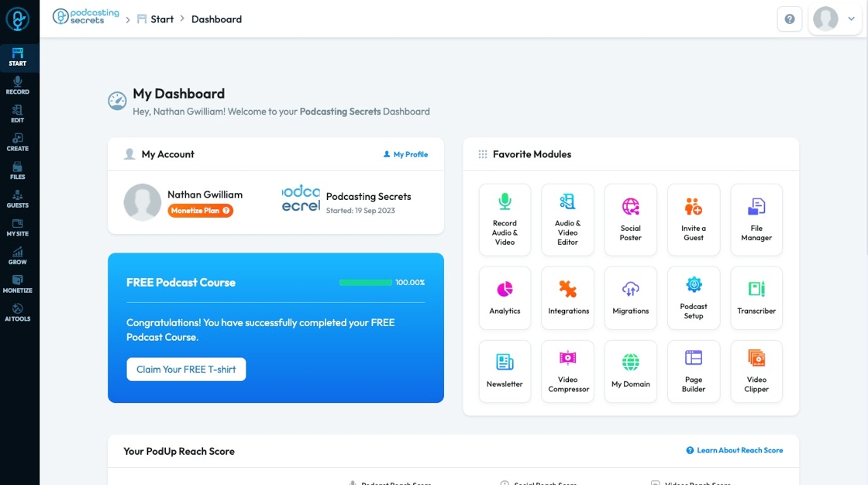
Task: Open the Page Builder module
Action: (x=694, y=371)
